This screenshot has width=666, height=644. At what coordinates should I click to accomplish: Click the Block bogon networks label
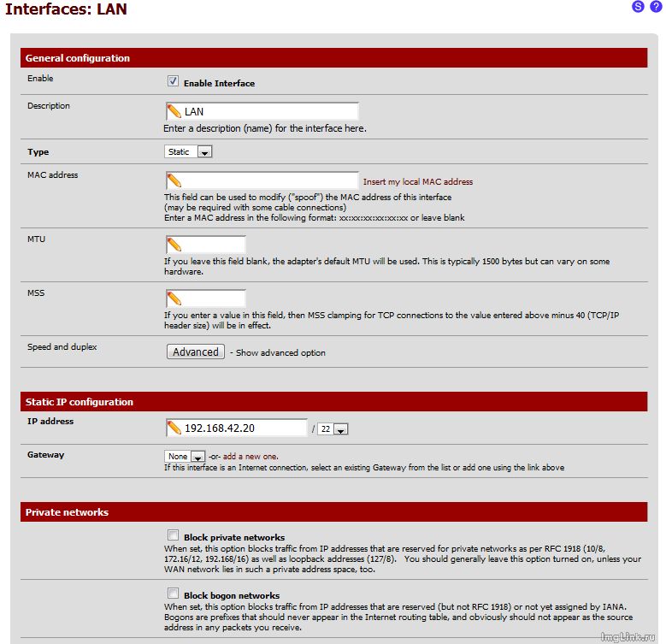click(x=232, y=595)
